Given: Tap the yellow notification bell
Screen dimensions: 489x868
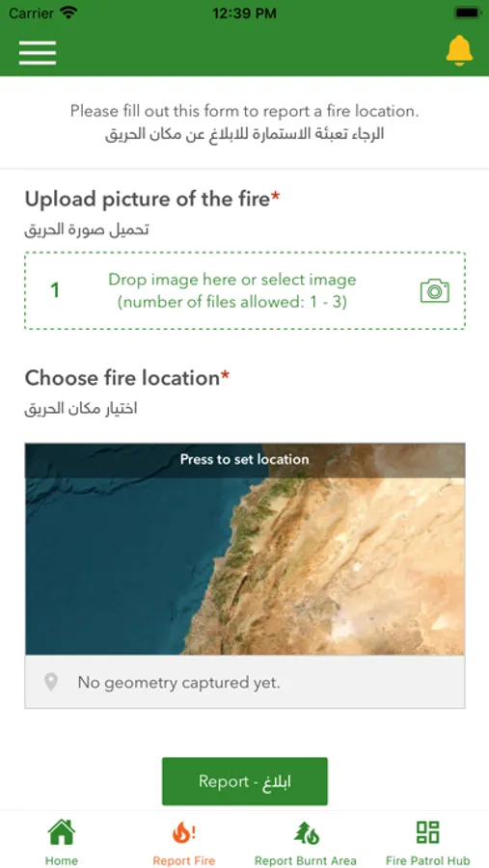Looking at the screenshot, I should point(459,51).
